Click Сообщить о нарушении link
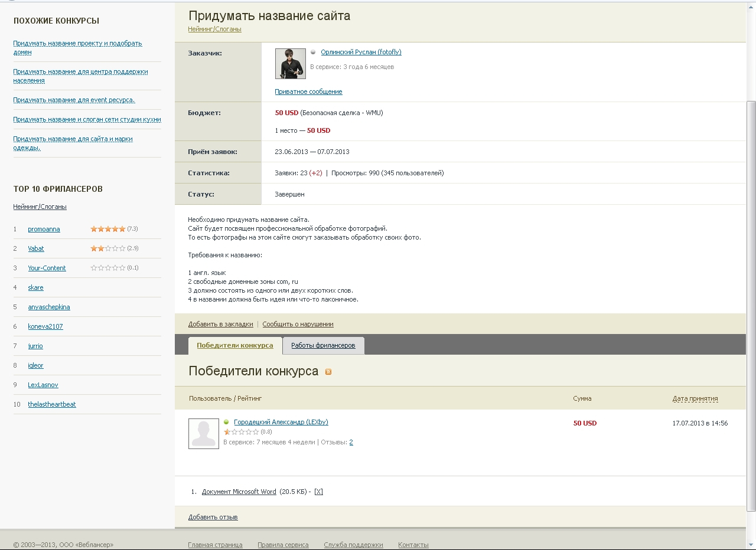756x550 pixels. (x=298, y=324)
